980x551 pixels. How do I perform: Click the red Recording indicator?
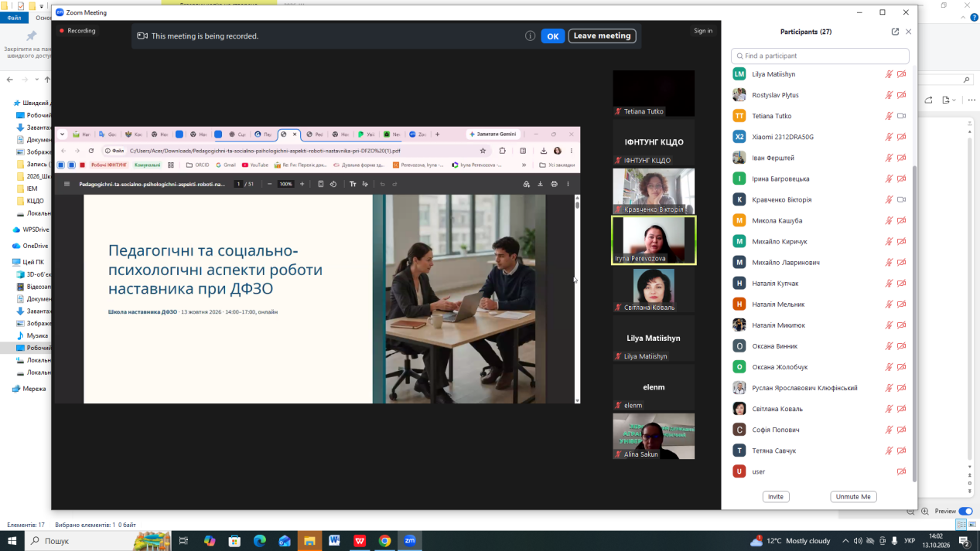[77, 31]
